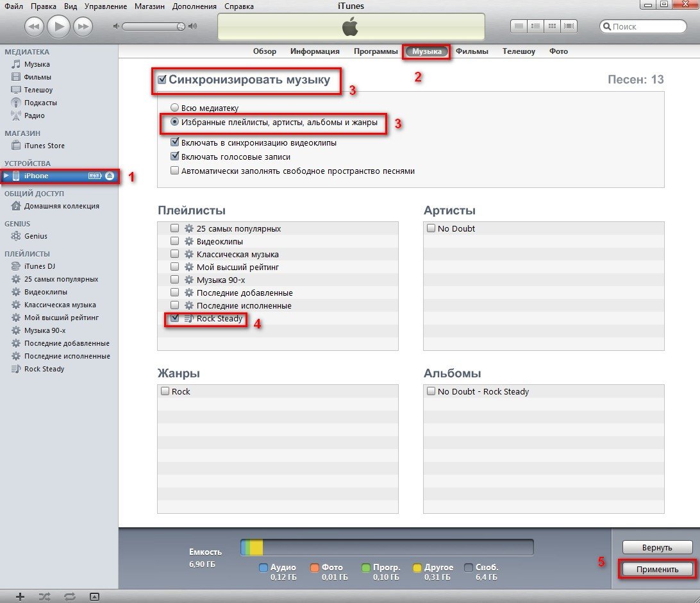Switch to grid view icon
The height and width of the screenshot is (603, 700).
[x=552, y=26]
